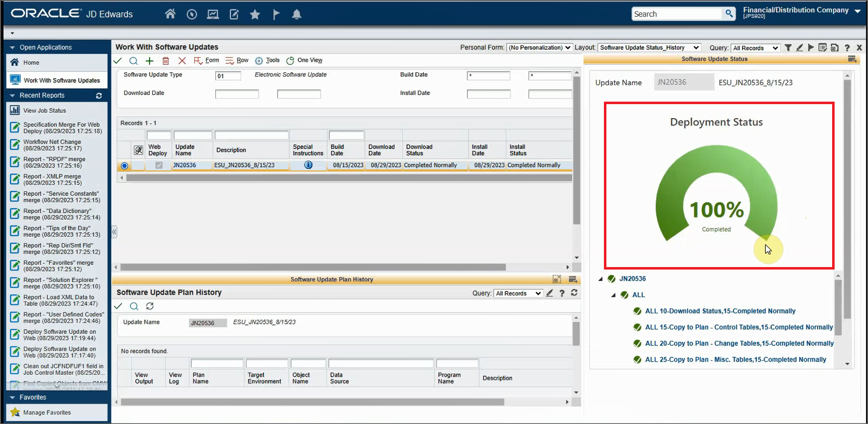Select the radio button for row JN20536
The image size is (868, 424).
coord(125,165)
